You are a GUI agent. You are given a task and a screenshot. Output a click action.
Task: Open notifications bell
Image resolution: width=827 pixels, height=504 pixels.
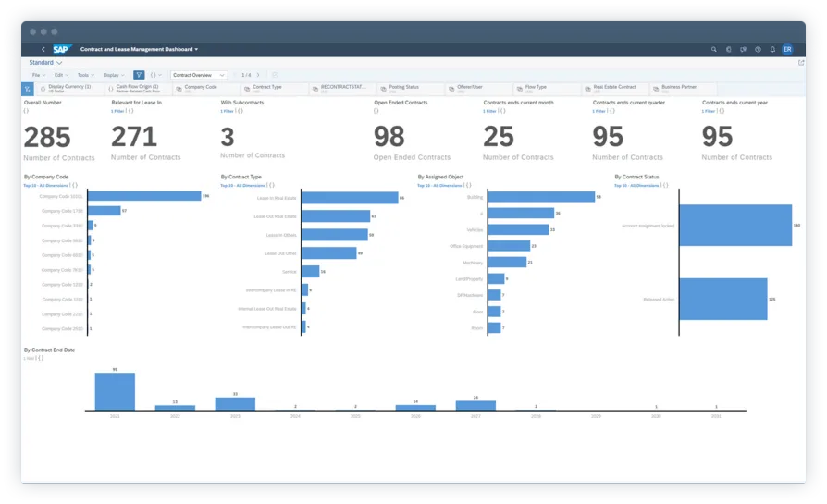tap(772, 49)
